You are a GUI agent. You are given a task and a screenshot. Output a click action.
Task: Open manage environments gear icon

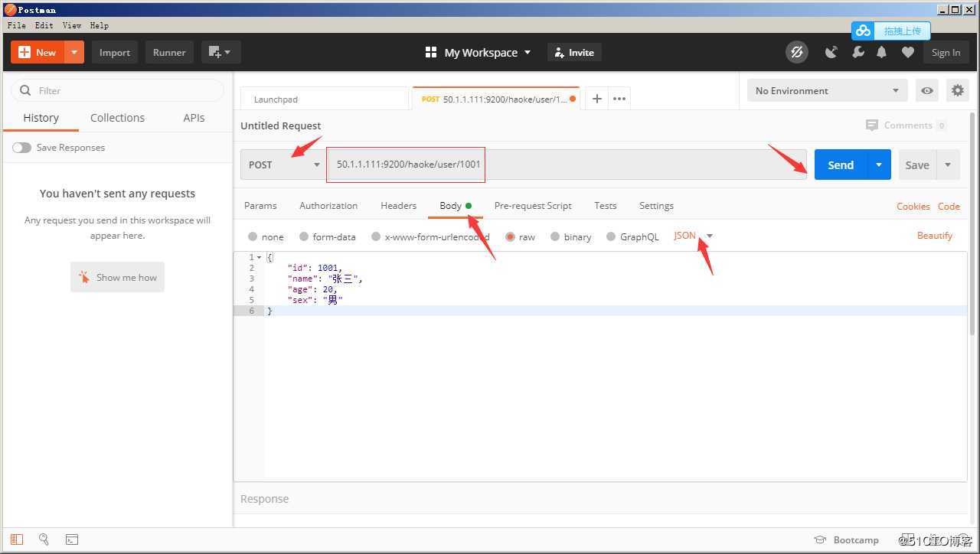[x=957, y=90]
